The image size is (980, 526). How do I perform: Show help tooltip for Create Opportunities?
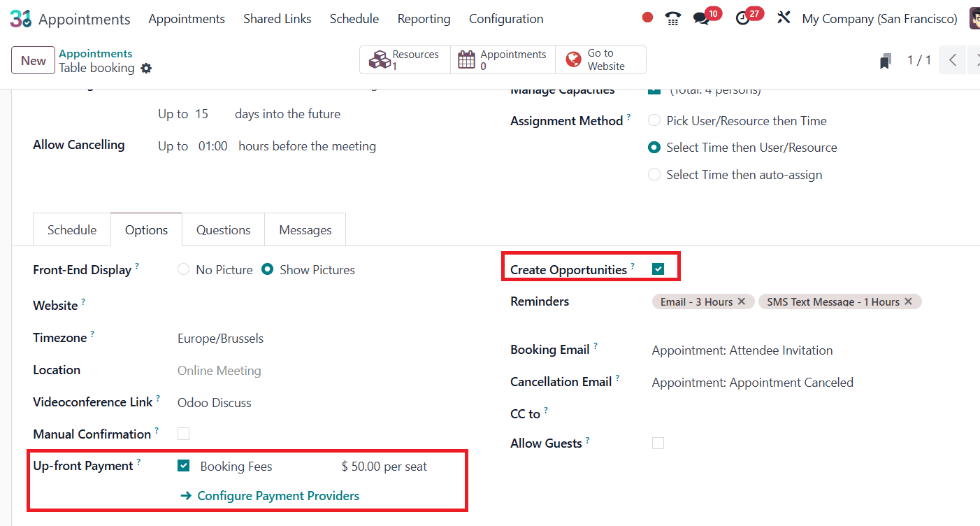(x=633, y=266)
